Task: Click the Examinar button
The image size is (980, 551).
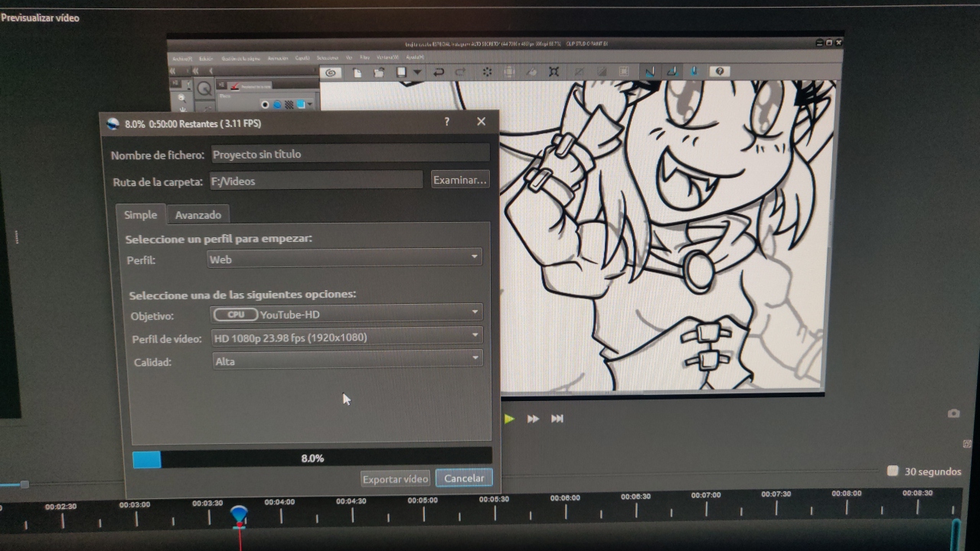Action: pyautogui.click(x=459, y=180)
